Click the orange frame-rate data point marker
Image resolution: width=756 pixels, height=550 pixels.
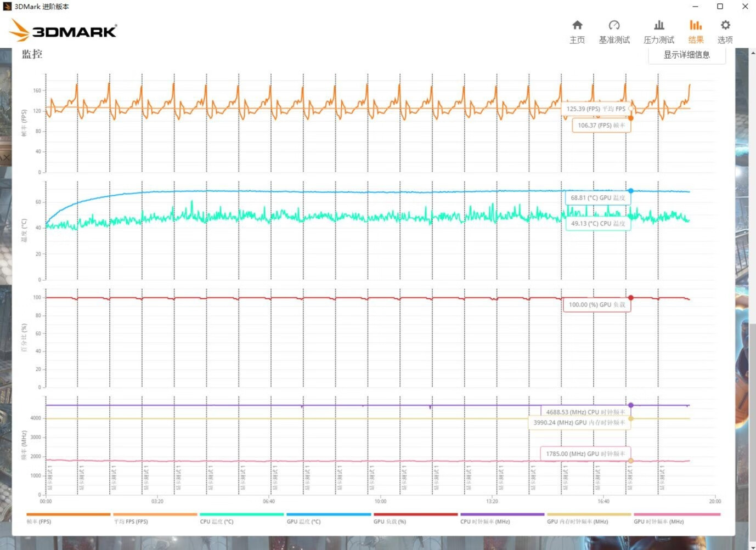point(631,118)
